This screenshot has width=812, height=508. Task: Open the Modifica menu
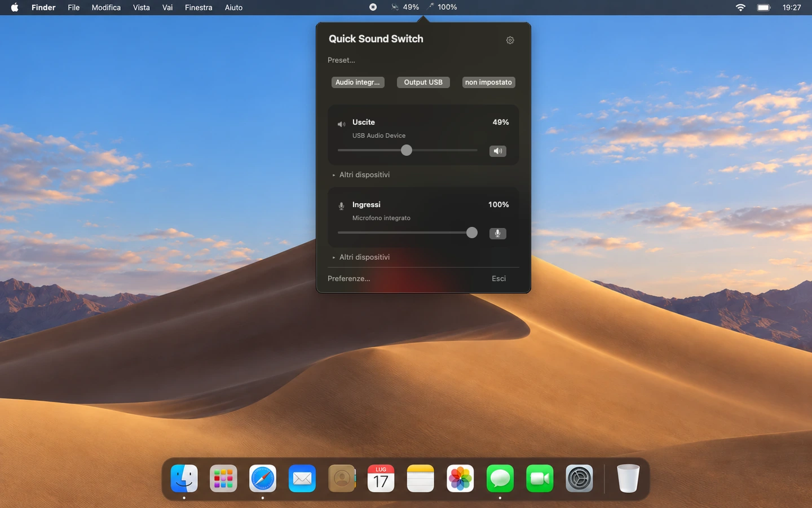click(106, 7)
